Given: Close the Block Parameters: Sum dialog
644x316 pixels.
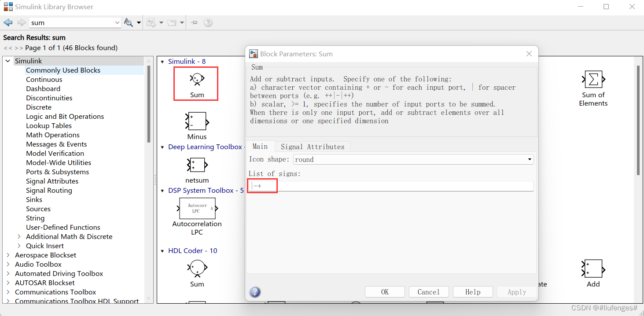Looking at the screenshot, I should coord(529,54).
